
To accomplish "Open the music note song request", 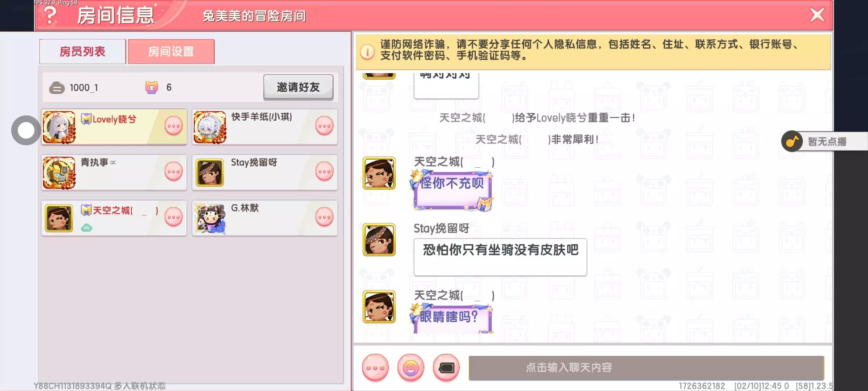I will pos(792,141).
